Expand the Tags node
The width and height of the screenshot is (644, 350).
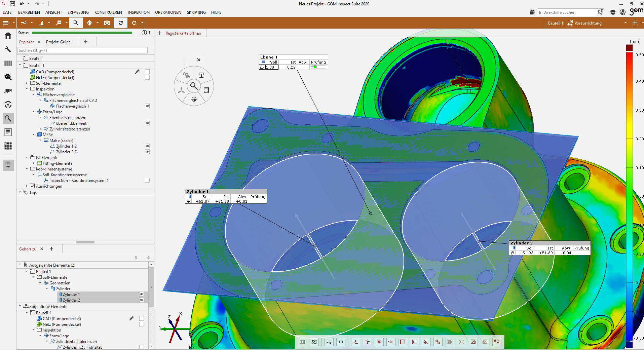[x=20, y=192]
